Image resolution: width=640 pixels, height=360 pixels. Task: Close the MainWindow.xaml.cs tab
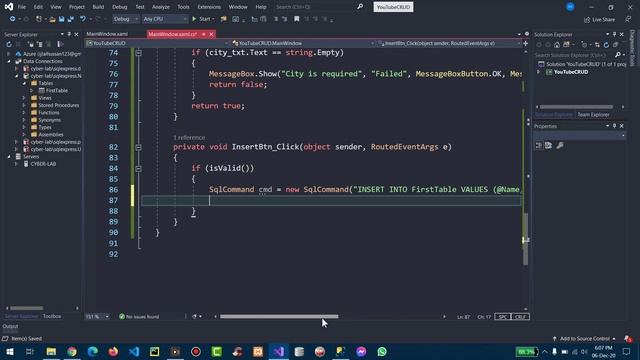[x=211, y=34]
